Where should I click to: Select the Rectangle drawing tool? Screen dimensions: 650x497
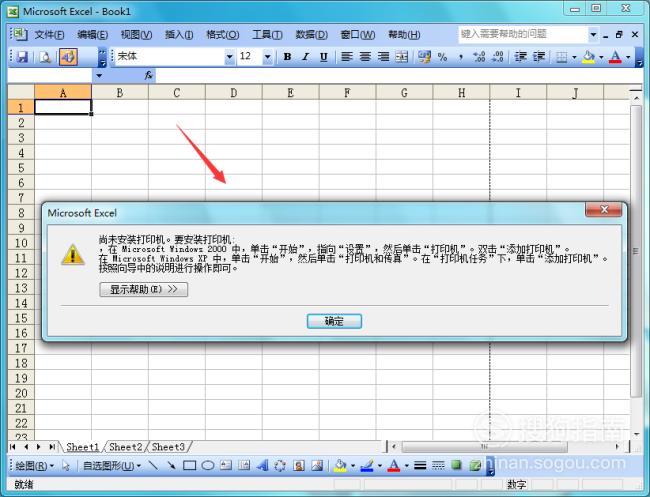tap(189, 466)
